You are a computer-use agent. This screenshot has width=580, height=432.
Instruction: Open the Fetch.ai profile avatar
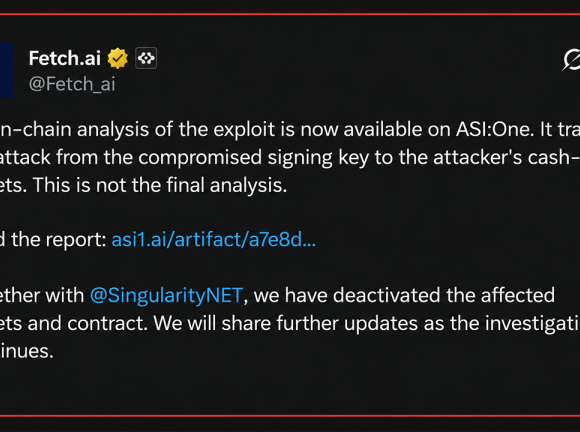point(7,70)
